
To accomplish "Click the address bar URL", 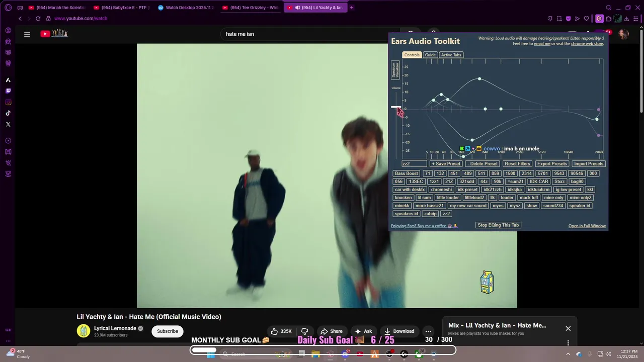I will pyautogui.click(x=80, y=19).
